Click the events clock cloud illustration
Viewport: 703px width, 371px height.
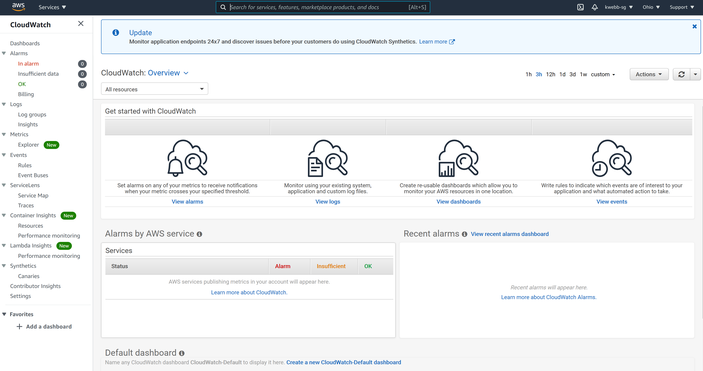click(612, 158)
